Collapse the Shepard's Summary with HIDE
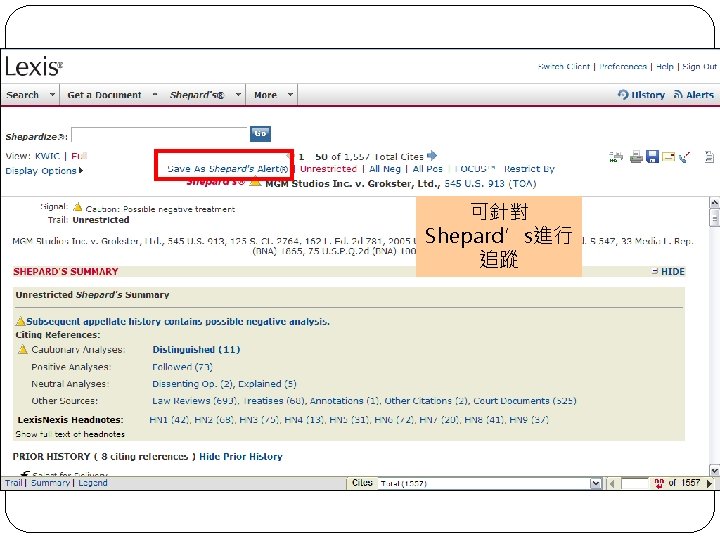720x540 pixels. coord(669,271)
